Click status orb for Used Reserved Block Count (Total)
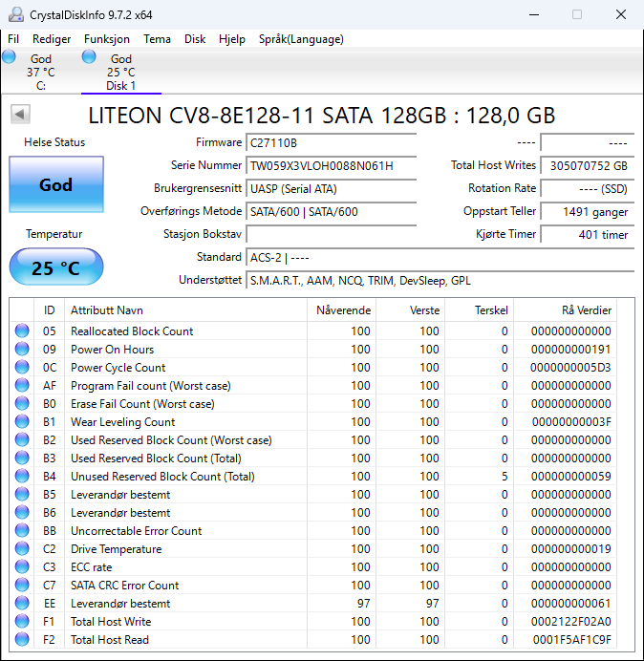The height and width of the screenshot is (661, 644). coord(22,458)
